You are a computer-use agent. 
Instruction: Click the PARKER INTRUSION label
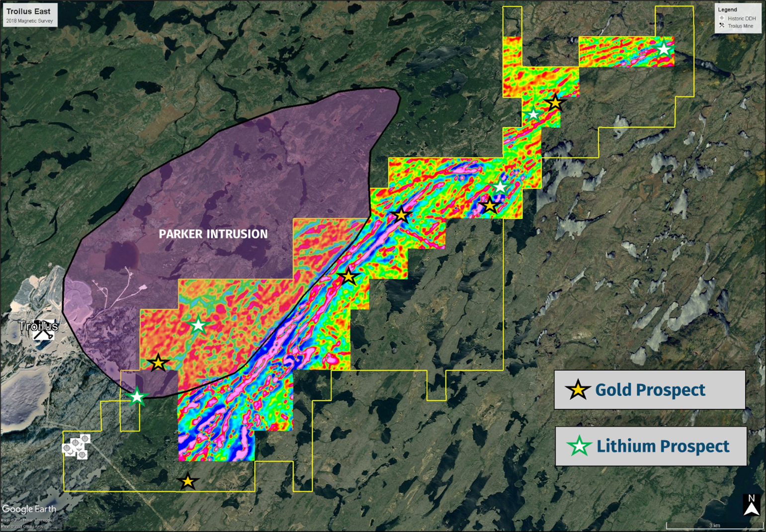pos(213,233)
